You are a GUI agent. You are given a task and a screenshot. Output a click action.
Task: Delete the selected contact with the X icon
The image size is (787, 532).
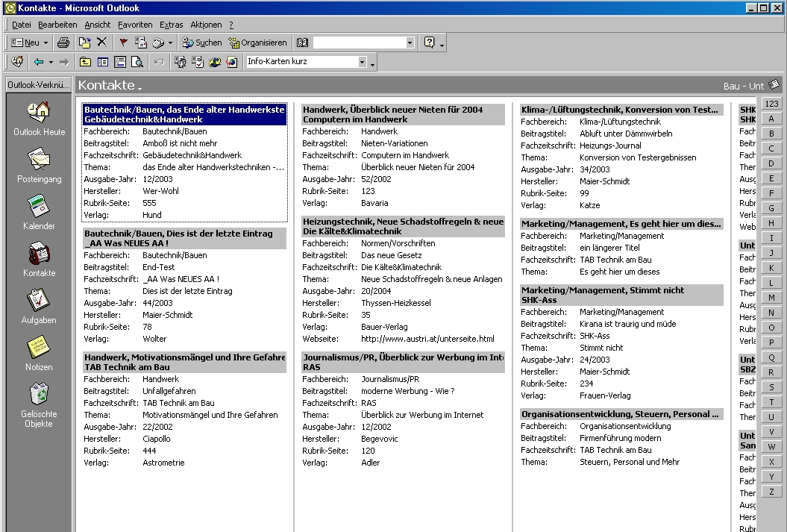(104, 43)
